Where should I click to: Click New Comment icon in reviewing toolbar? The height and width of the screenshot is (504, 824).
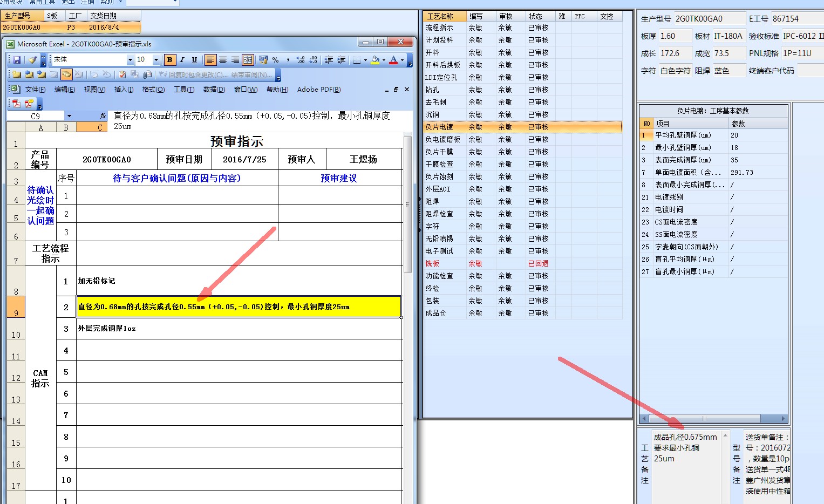pyautogui.click(x=16, y=74)
